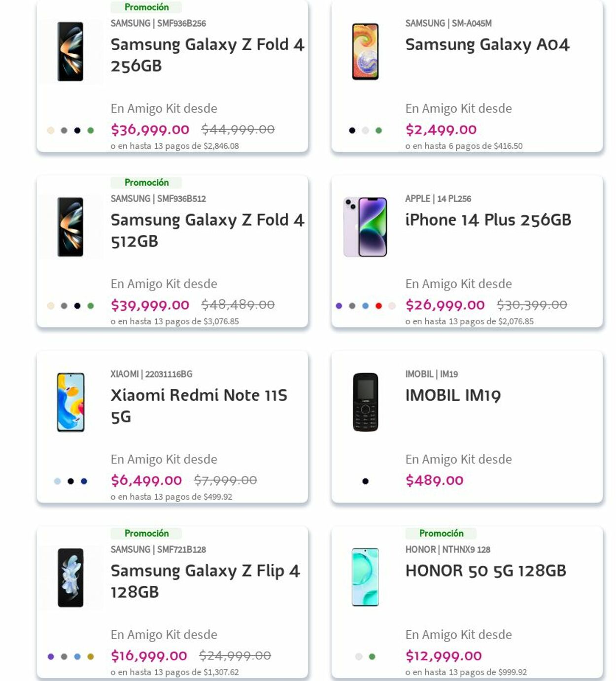This screenshot has height=681, width=616.
Task: Click the Samsung Galaxy Z Flip 4 image
Action: point(70,578)
